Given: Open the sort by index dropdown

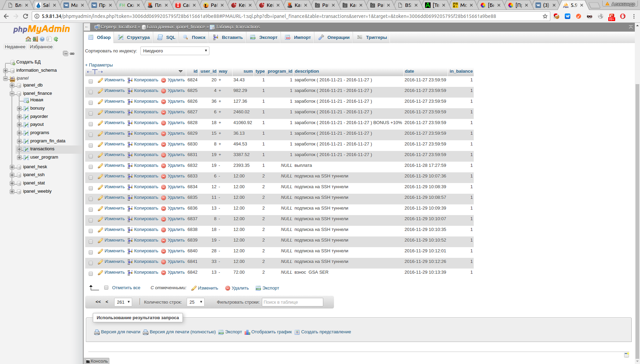Looking at the screenshot, I should click(x=175, y=51).
